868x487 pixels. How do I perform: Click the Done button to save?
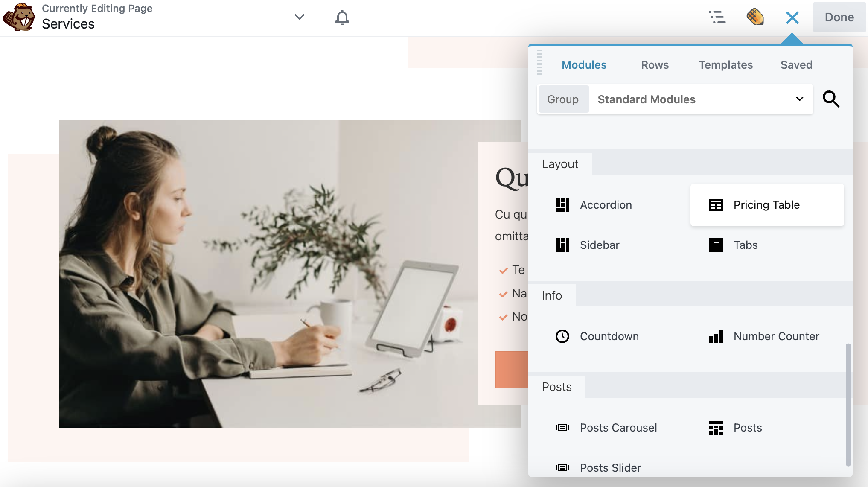pos(839,16)
